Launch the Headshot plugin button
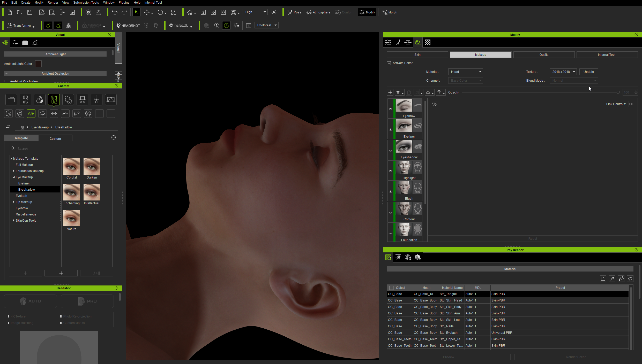Image resolution: width=642 pixels, height=364 pixels. coord(128,25)
